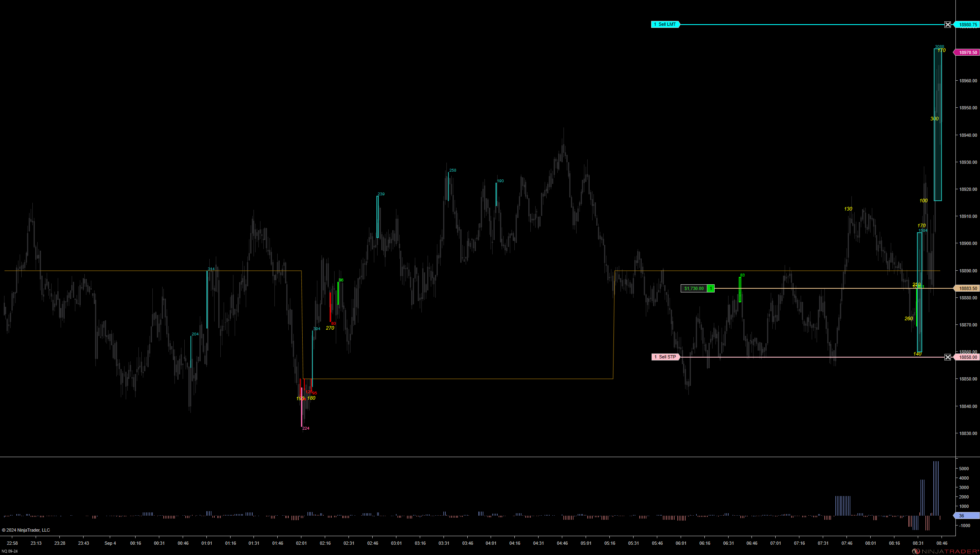980x555 pixels.
Task: Click the NinjaTrader copyright text
Action: coord(26,530)
